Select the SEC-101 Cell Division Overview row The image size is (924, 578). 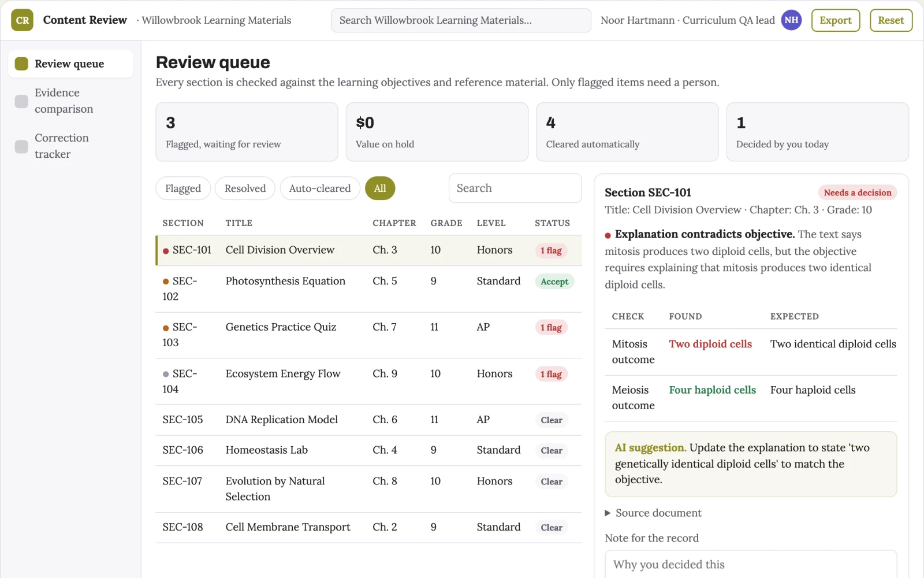[x=369, y=250]
